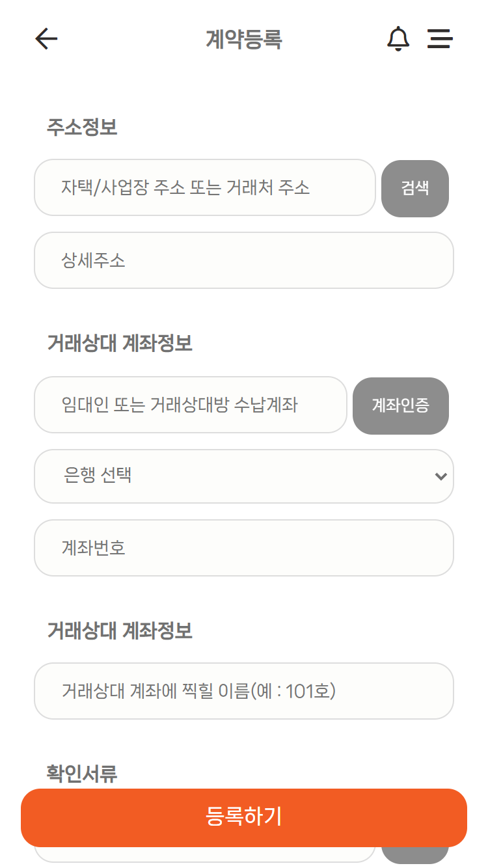This screenshot has height=868, width=488.
Task: Click the 자택/사업장 주소 input field
Action: coord(204,187)
